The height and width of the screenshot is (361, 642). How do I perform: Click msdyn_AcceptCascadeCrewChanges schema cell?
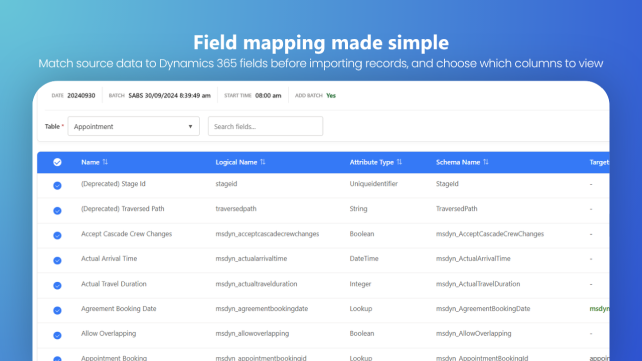coord(490,234)
